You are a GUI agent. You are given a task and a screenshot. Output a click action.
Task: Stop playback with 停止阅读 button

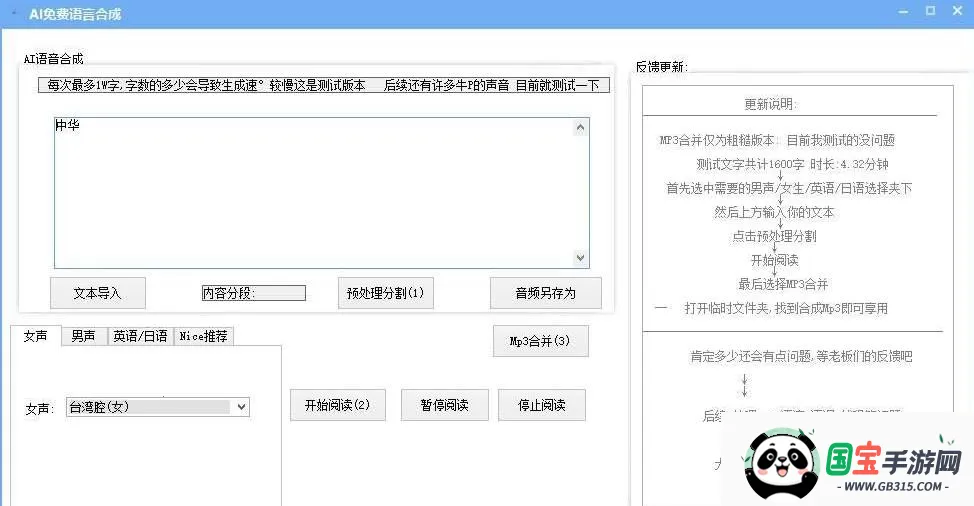(x=542, y=405)
